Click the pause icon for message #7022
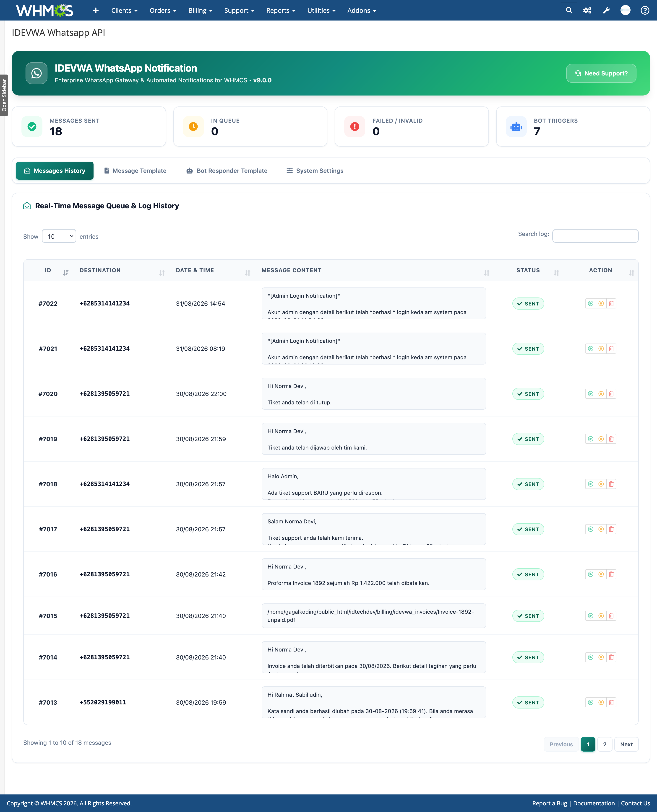Screen dimensions: 657x812 tap(601, 303)
